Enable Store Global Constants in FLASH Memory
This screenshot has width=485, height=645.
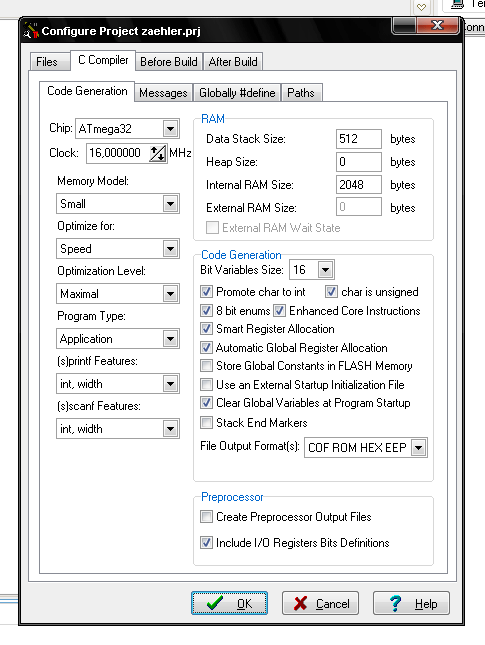(206, 366)
